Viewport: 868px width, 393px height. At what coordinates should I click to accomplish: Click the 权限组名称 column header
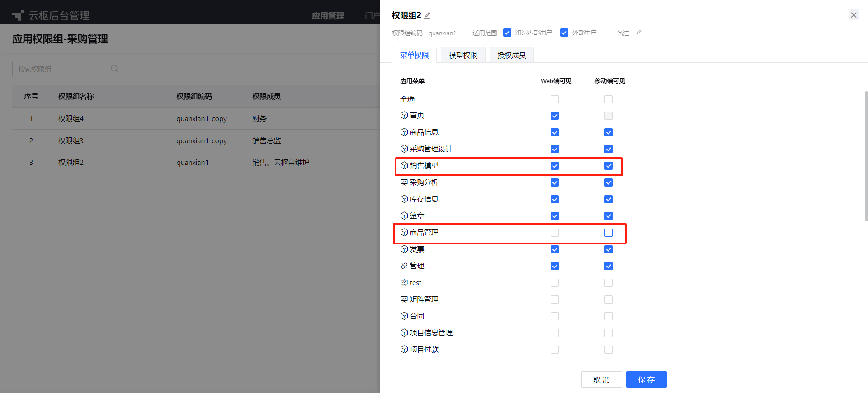pyautogui.click(x=76, y=96)
